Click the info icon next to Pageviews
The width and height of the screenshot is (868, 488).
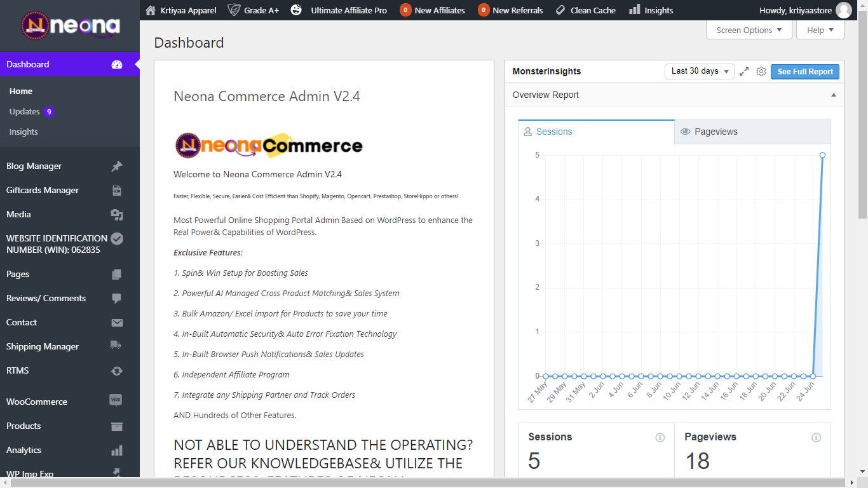click(817, 437)
